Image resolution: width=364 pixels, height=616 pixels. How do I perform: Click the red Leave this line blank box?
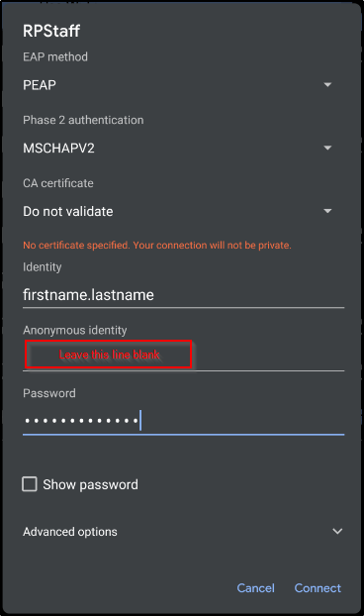click(x=109, y=355)
